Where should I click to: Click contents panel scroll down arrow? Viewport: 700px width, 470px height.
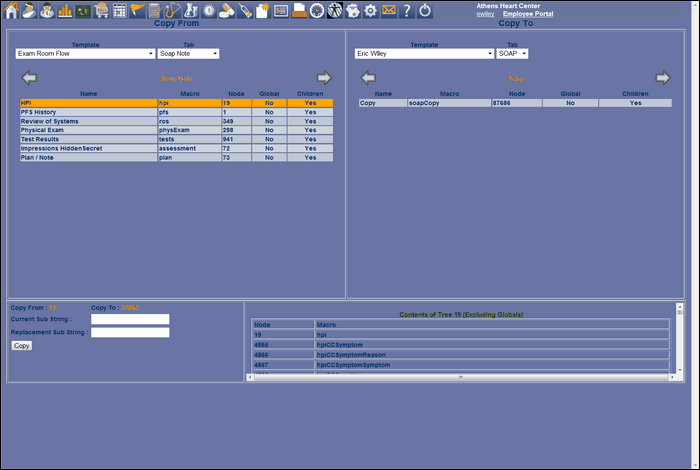click(x=679, y=370)
